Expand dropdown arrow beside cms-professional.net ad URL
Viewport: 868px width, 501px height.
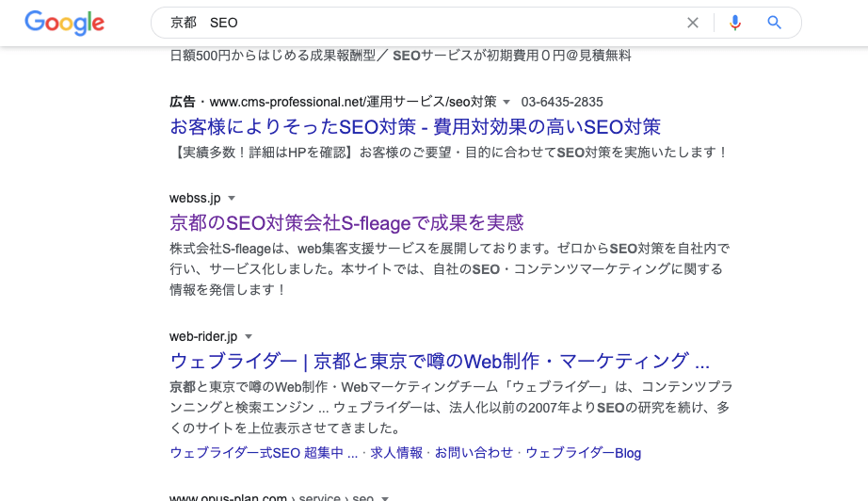[506, 102]
